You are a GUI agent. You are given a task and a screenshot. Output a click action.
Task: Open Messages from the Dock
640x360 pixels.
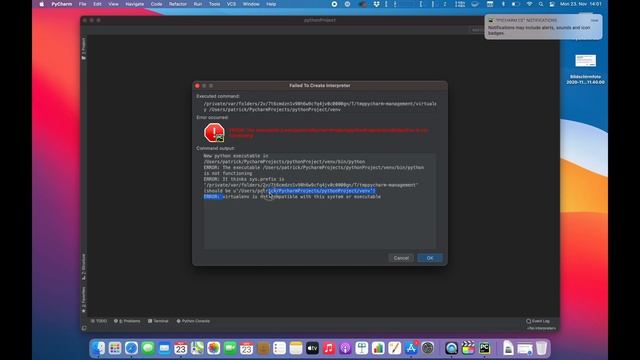pyautogui.click(x=148, y=348)
